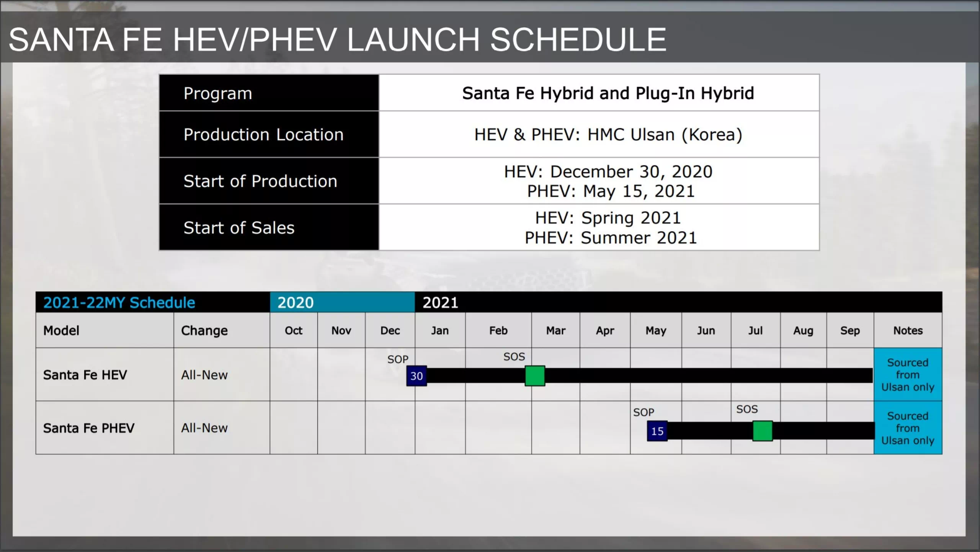This screenshot has height=552, width=980.
Task: Select the "Jun" month header
Action: tap(706, 330)
